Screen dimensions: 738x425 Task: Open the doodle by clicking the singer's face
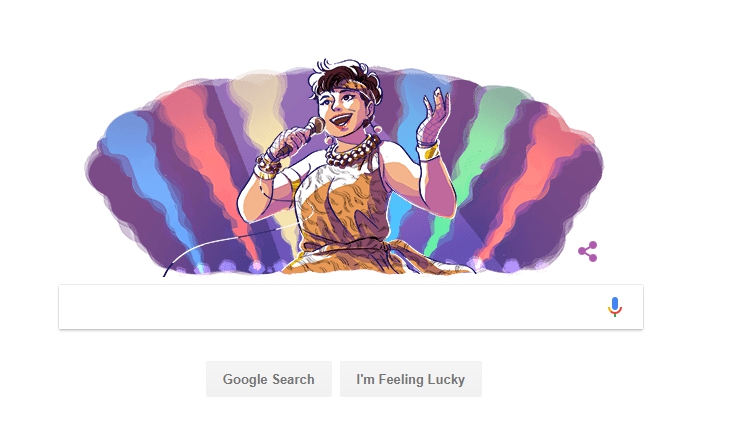[343, 114]
